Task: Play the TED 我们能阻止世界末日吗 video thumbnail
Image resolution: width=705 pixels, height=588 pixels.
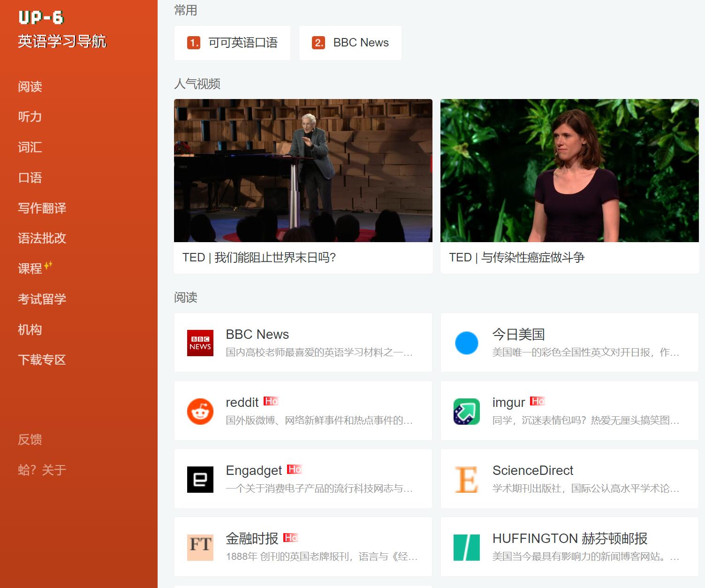Action: click(x=303, y=171)
